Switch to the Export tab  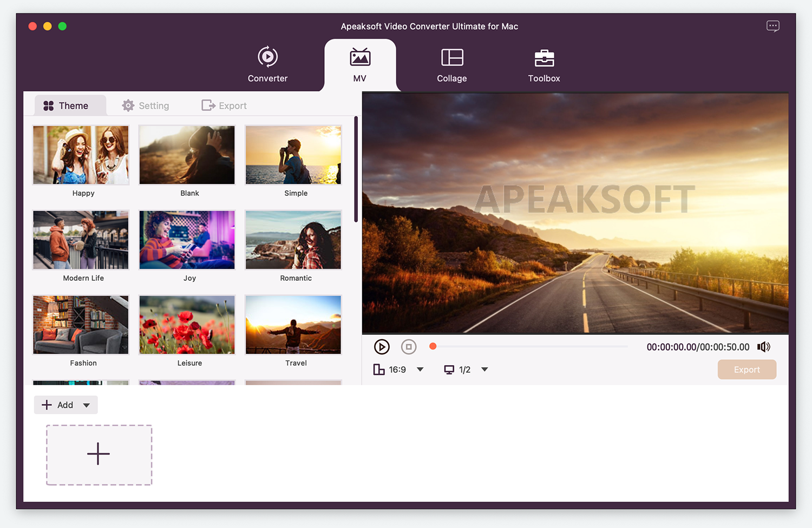click(x=224, y=105)
